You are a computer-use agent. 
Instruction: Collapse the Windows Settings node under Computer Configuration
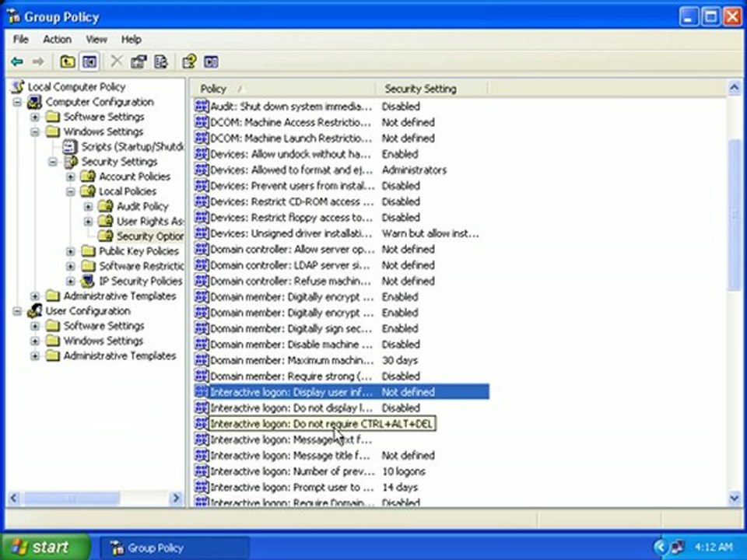coord(35,132)
